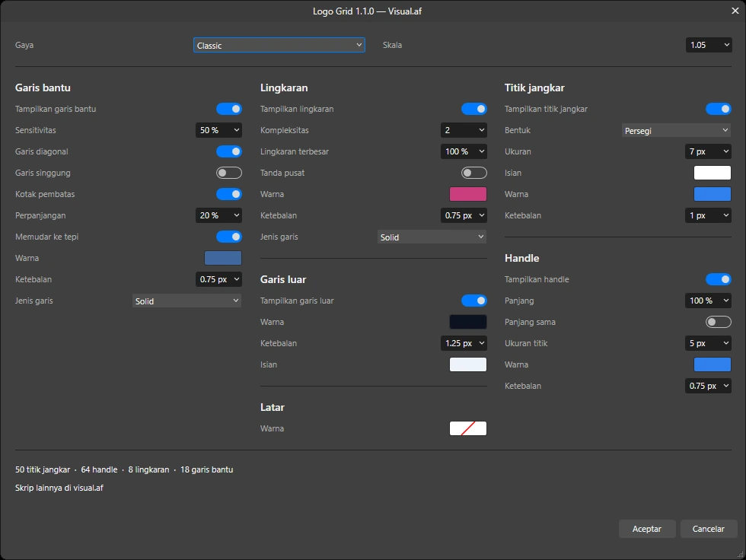Click the "50 titik jangkar" status text
Image resolution: width=746 pixels, height=560 pixels.
[43, 469]
